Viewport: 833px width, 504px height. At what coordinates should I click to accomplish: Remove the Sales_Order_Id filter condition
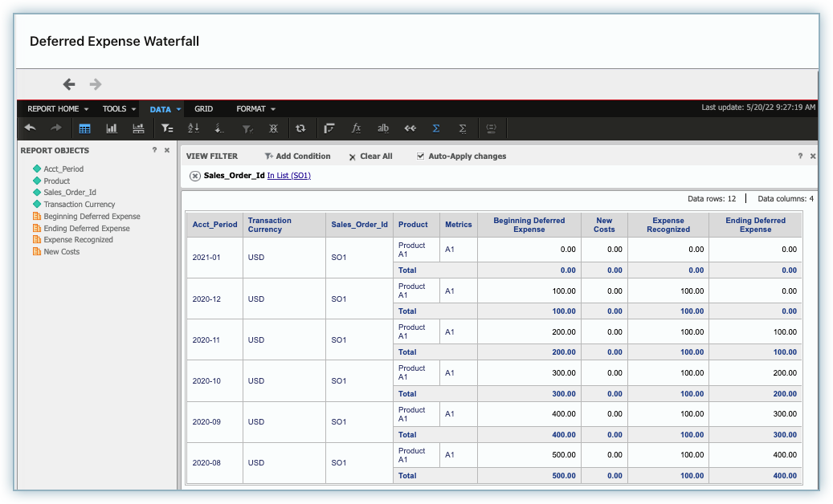[195, 176]
